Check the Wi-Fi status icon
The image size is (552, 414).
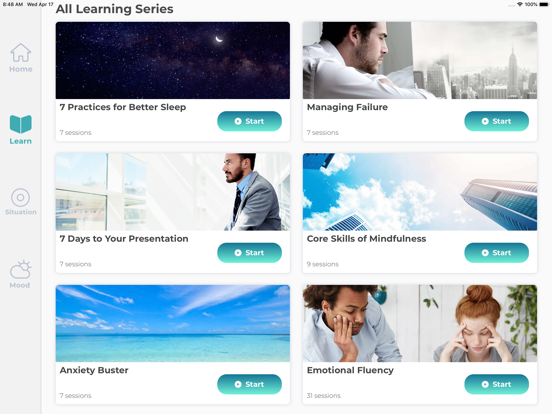[x=520, y=4]
